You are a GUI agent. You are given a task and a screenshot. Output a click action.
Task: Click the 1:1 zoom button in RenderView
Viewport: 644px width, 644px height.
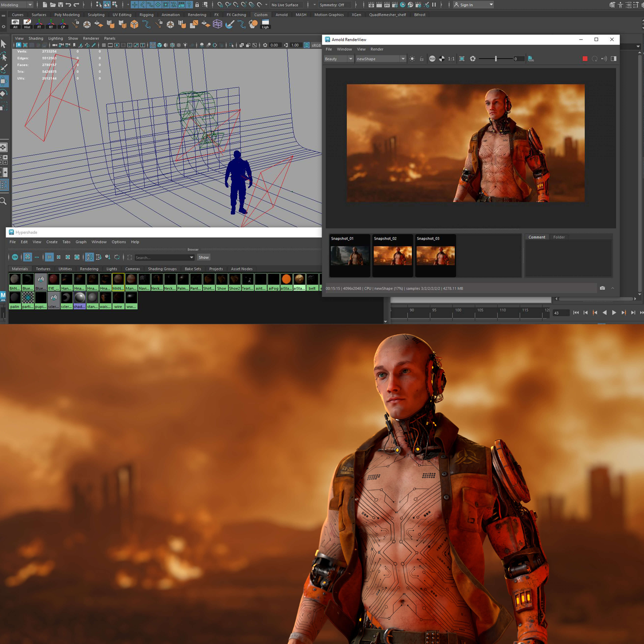point(451,59)
